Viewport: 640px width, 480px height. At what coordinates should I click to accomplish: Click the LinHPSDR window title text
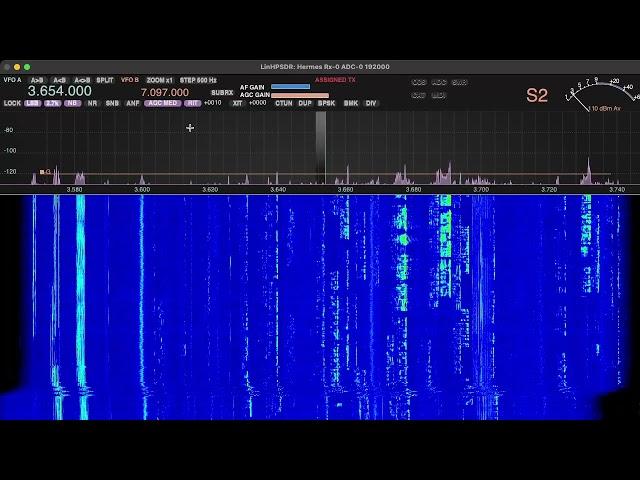tap(325, 67)
